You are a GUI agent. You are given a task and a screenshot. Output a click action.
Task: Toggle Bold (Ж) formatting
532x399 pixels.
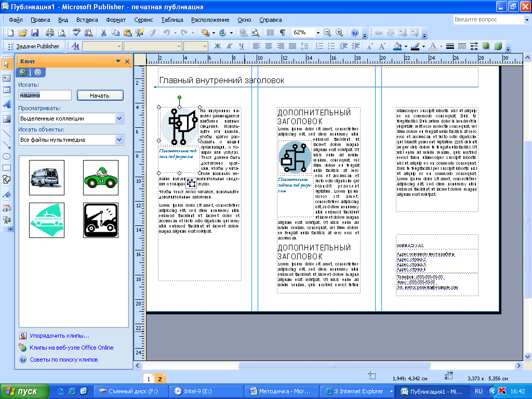click(218, 46)
